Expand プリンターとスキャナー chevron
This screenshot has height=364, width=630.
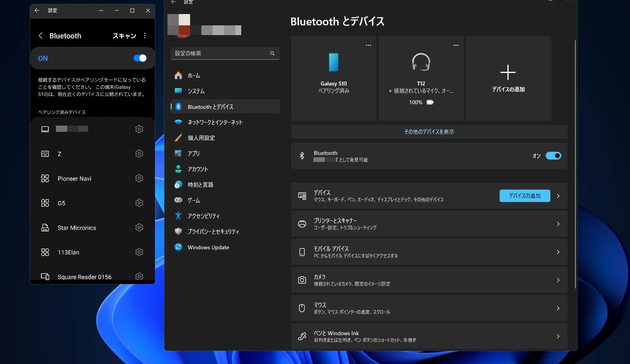tap(558, 224)
